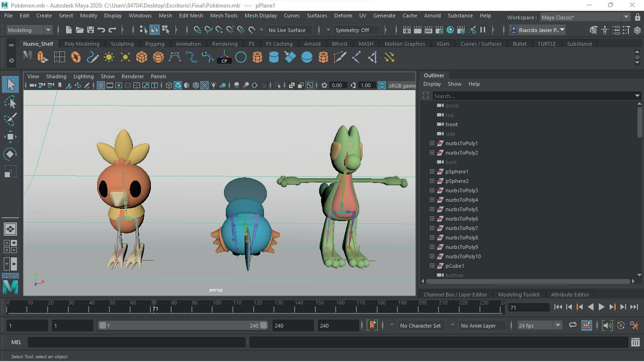
Task: Switch to the Rigging shelf tab
Action: [x=155, y=44]
